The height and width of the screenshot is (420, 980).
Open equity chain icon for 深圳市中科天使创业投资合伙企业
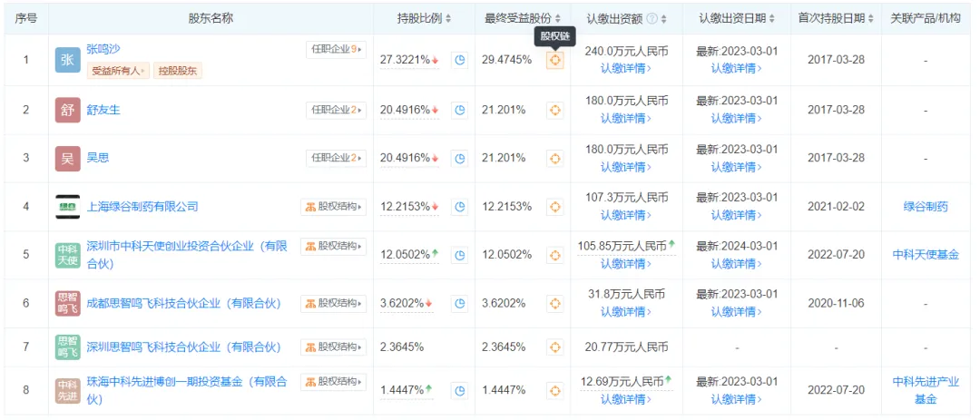click(x=554, y=255)
